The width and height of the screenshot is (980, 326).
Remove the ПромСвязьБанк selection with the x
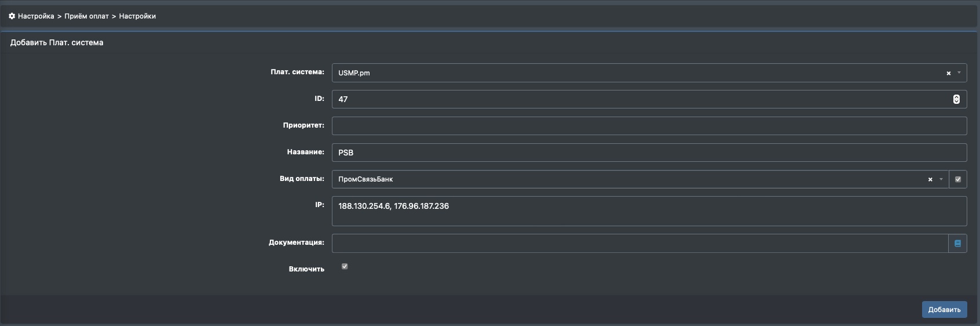pyautogui.click(x=930, y=180)
